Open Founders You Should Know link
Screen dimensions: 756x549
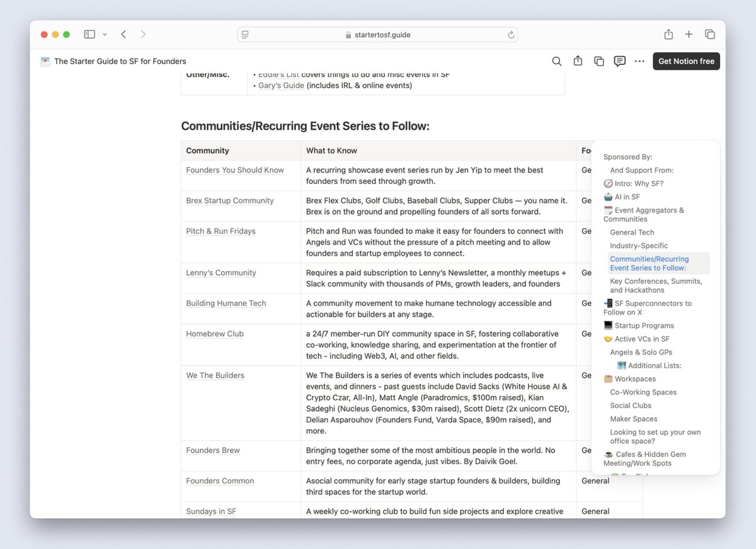(235, 170)
